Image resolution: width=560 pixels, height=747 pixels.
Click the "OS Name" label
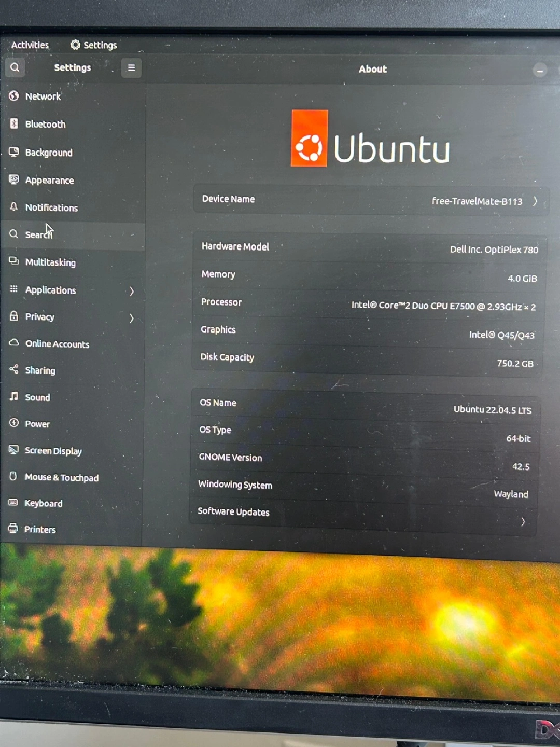(218, 403)
